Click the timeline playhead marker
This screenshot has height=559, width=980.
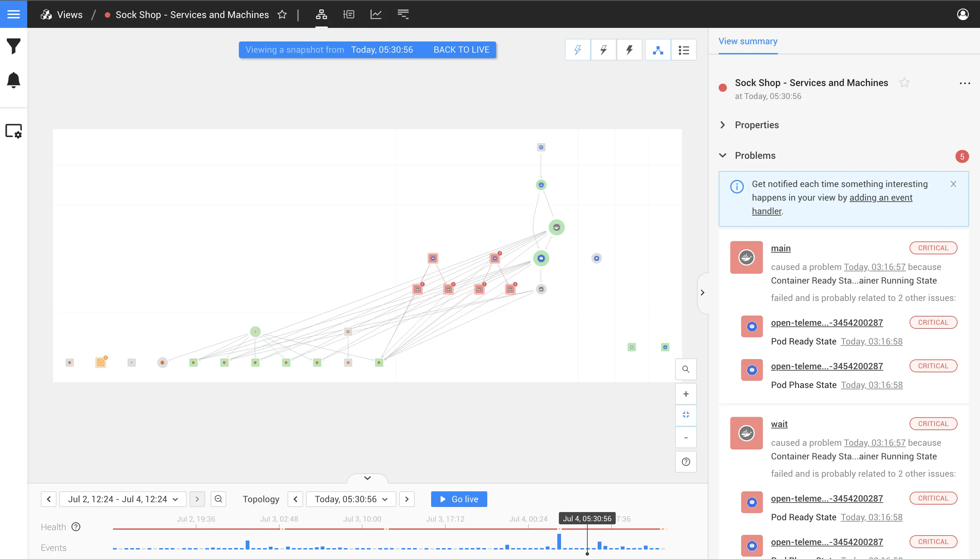(587, 553)
